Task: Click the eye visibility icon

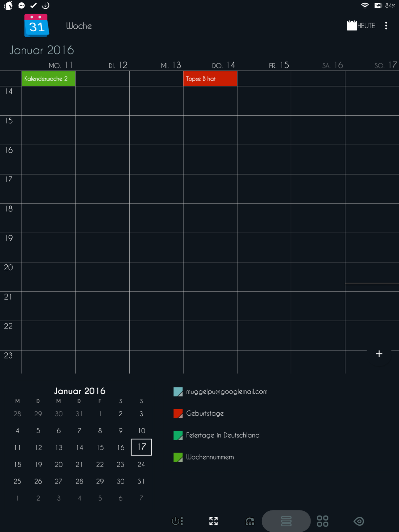Action: tap(359, 521)
